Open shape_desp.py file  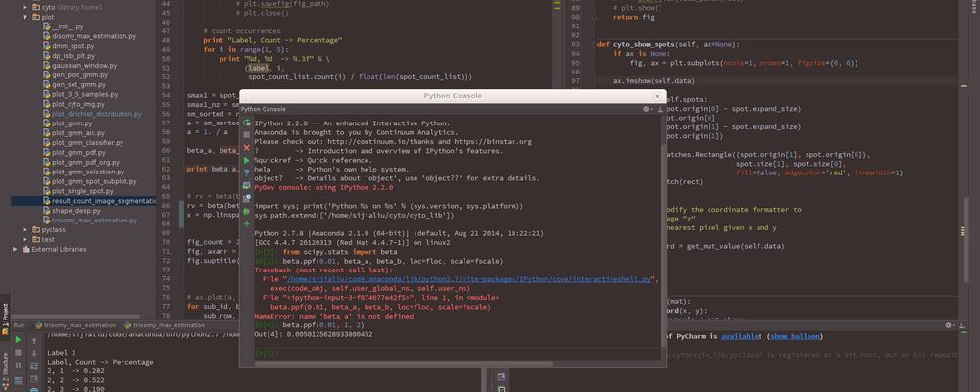tap(75, 211)
